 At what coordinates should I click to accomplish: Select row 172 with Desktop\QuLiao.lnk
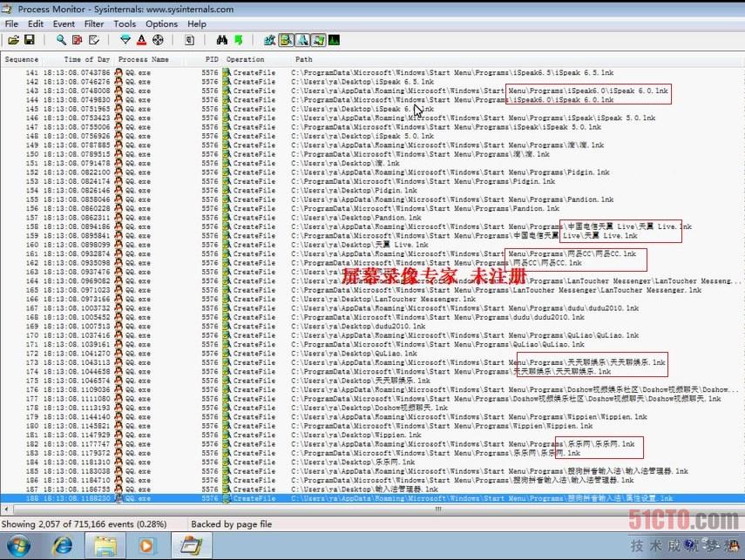tap(371, 353)
